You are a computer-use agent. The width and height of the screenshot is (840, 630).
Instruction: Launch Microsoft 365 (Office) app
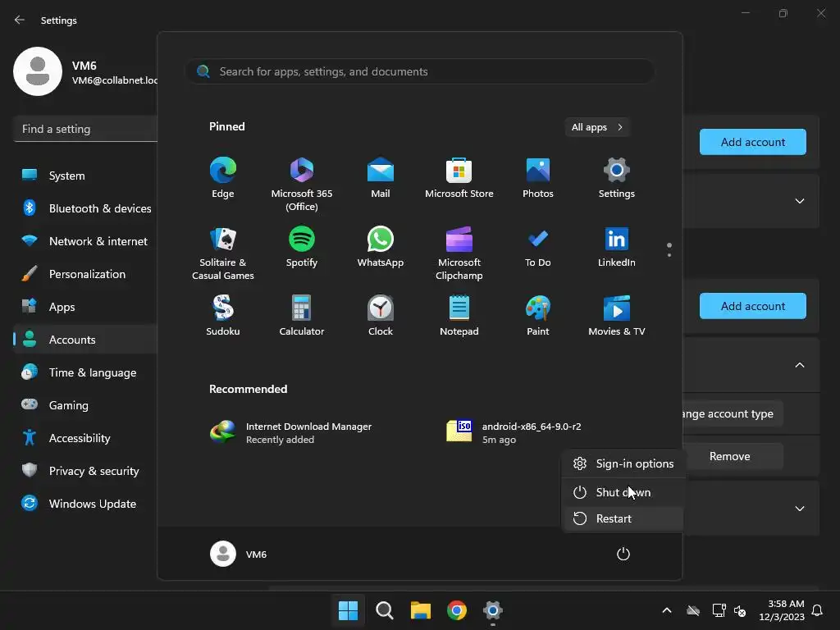[x=302, y=184]
